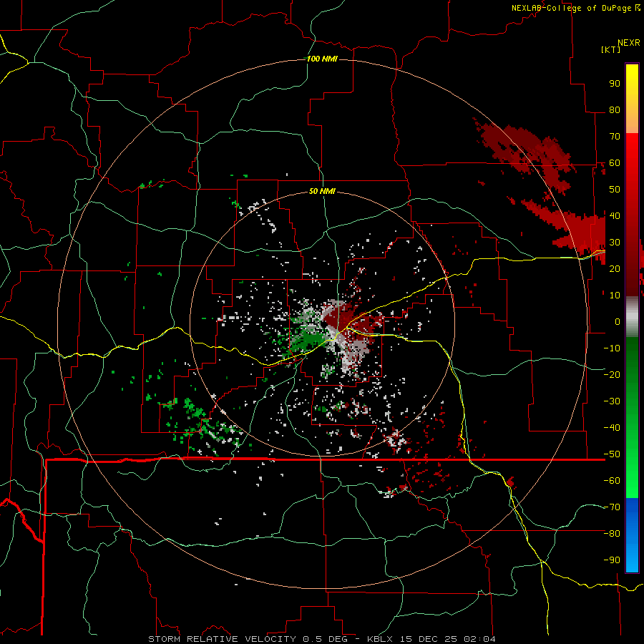Click the -10 scale value

coord(612,348)
